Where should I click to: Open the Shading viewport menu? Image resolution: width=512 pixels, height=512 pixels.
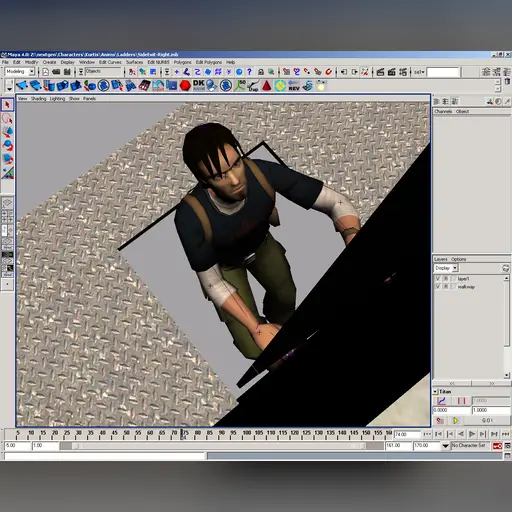coord(38,99)
